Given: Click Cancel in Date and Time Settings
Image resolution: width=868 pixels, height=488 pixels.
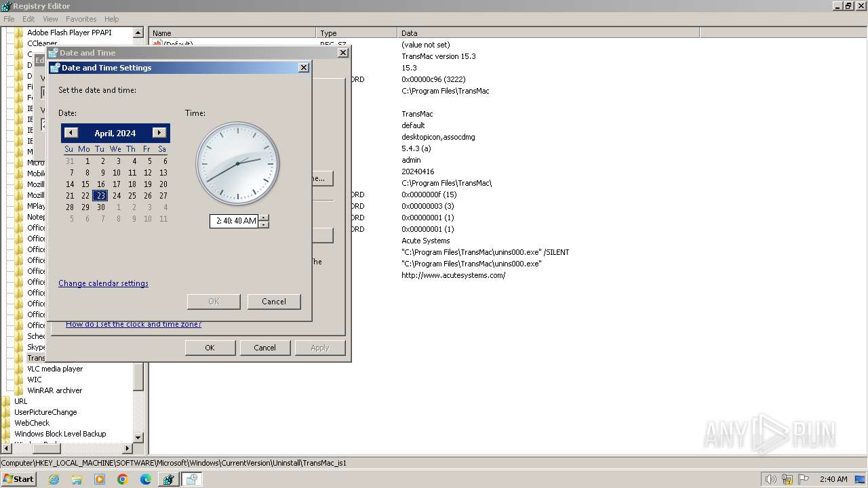Looking at the screenshot, I should [274, 302].
